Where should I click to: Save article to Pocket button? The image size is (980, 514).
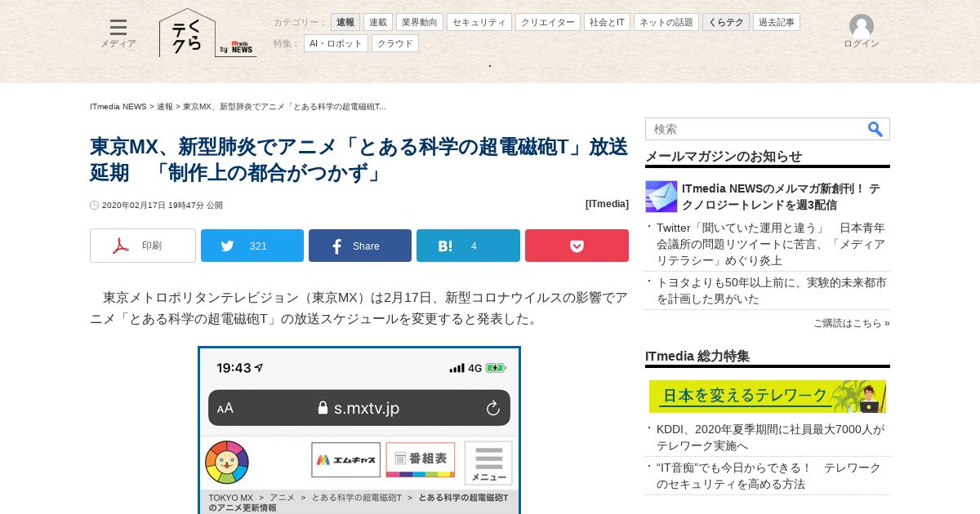tap(577, 246)
